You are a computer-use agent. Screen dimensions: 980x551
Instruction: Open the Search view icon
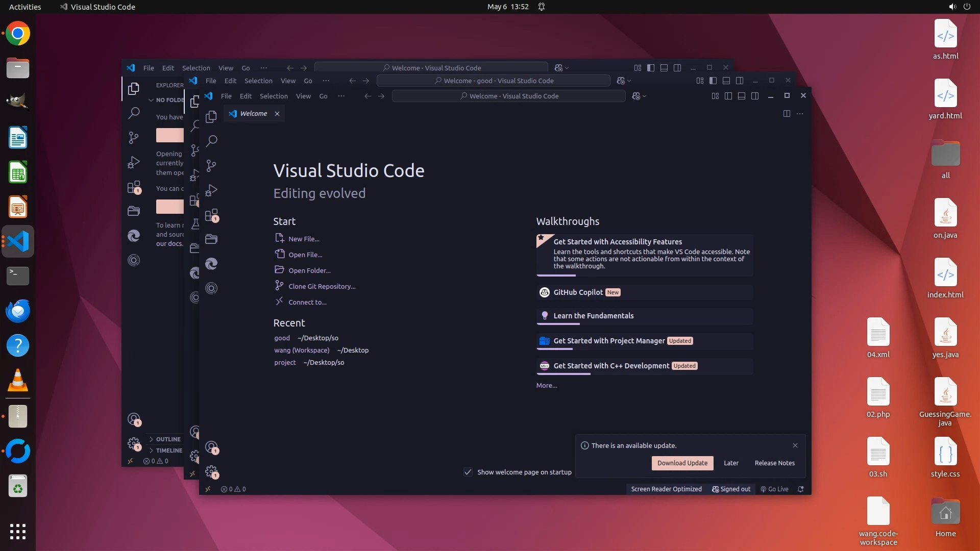[211, 141]
